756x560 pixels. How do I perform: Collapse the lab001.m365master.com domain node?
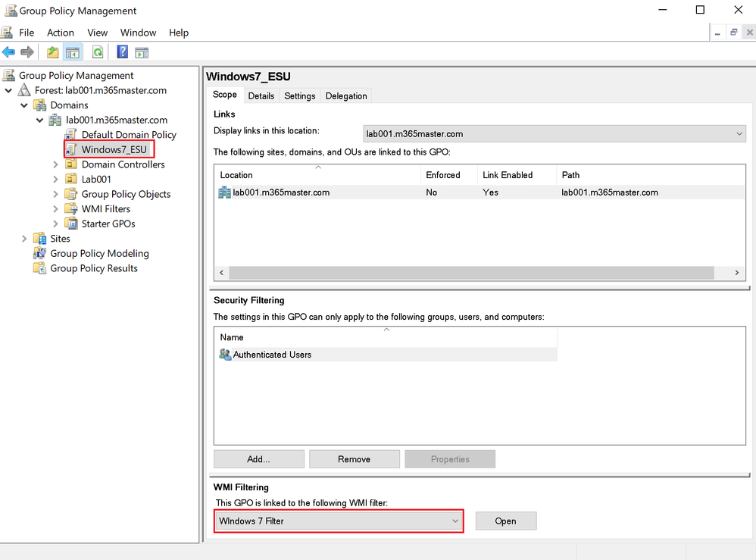[39, 120]
